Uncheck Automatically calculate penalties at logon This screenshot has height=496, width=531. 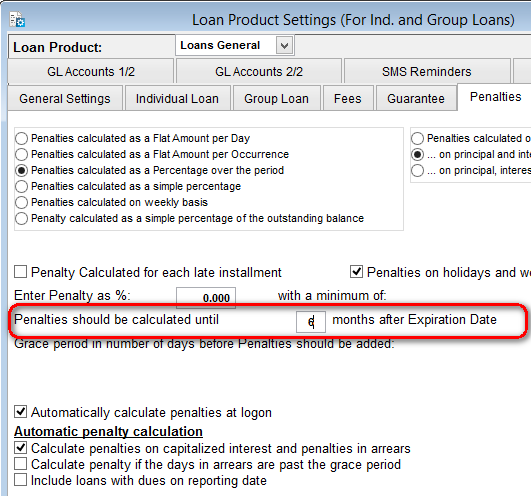[x=21, y=412]
